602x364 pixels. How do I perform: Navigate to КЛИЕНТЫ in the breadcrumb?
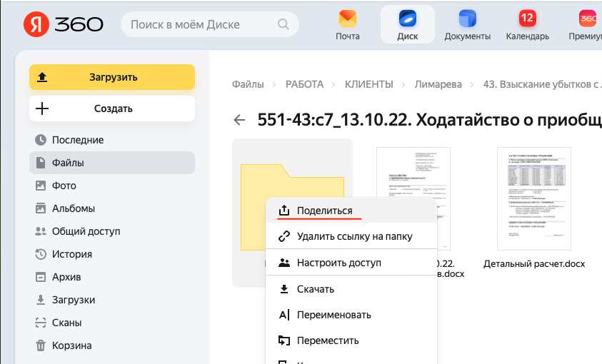click(369, 84)
